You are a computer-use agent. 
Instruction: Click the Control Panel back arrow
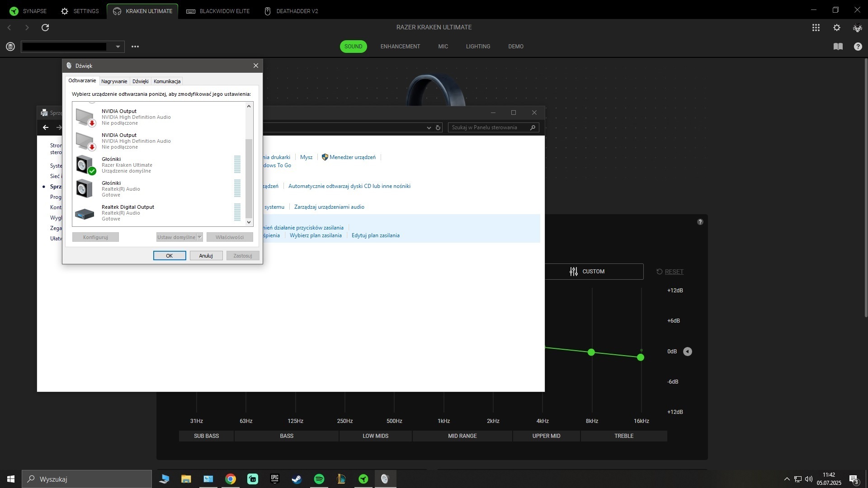tap(46, 127)
